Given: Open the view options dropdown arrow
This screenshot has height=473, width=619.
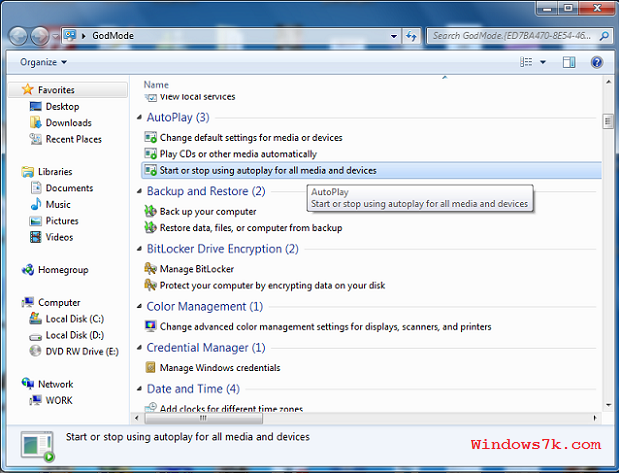Looking at the screenshot, I should 543,62.
